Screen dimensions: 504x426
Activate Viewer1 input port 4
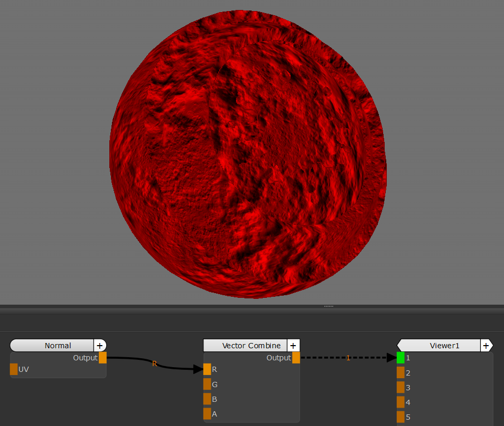pyautogui.click(x=400, y=402)
